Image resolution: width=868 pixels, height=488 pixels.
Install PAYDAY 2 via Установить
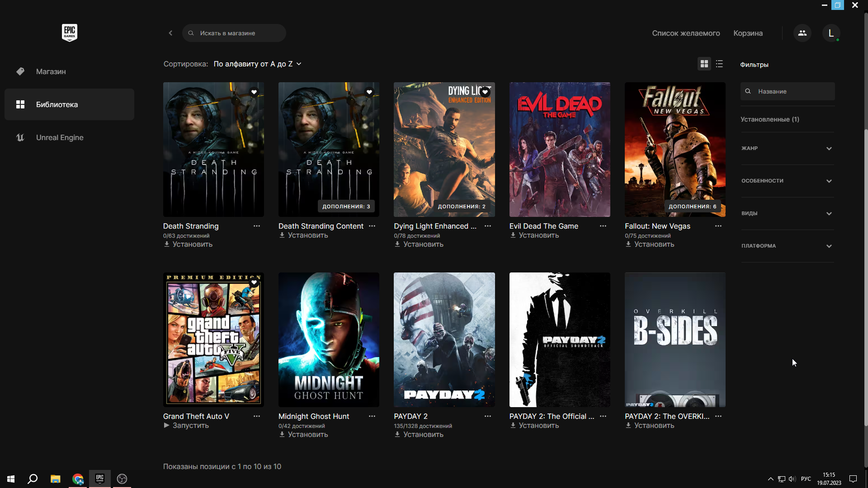click(x=419, y=435)
